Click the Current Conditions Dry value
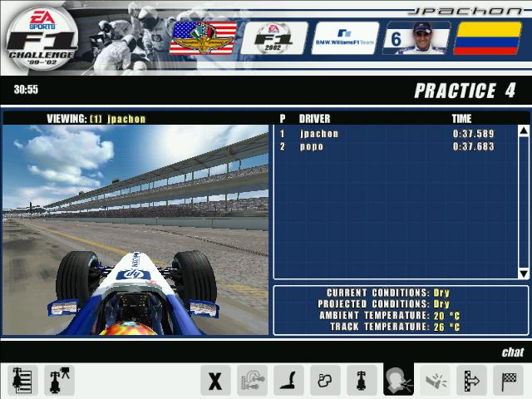 click(x=441, y=293)
